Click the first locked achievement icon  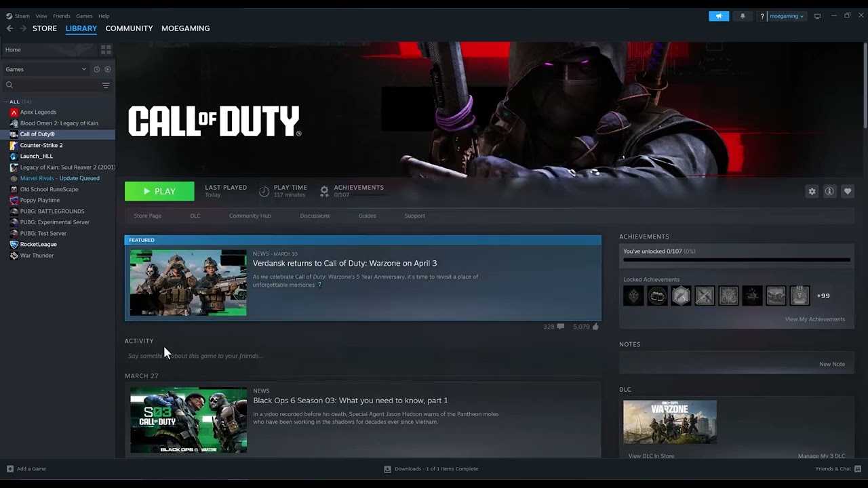633,296
